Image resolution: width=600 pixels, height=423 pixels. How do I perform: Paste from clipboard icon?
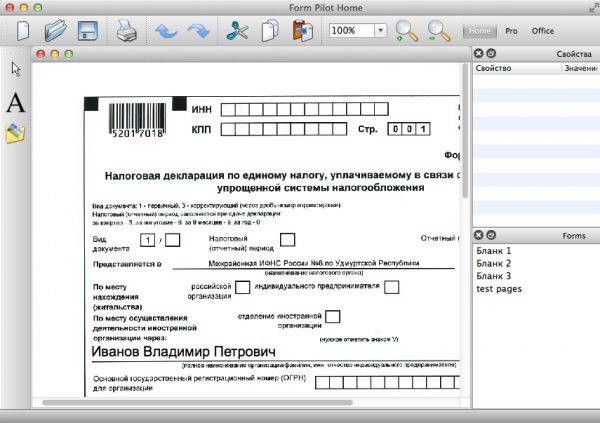coord(297,31)
